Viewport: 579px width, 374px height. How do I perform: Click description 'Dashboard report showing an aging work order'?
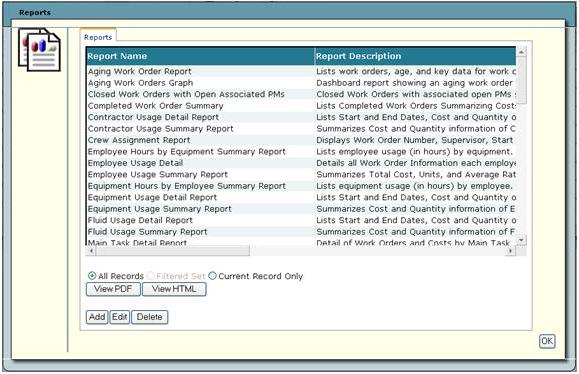[414, 83]
